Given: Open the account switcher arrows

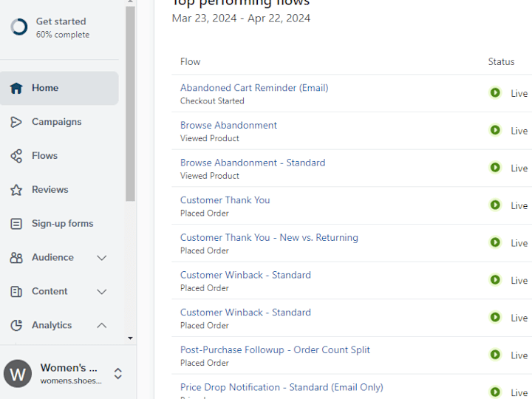Looking at the screenshot, I should [x=117, y=374].
